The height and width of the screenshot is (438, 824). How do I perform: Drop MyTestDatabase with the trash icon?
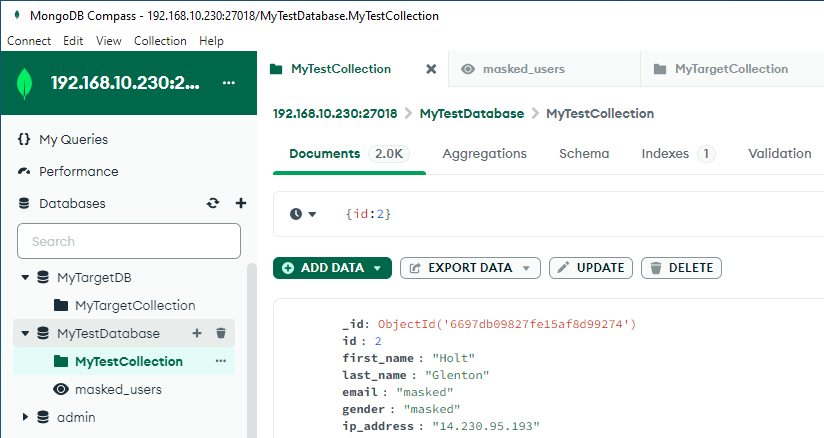point(221,333)
